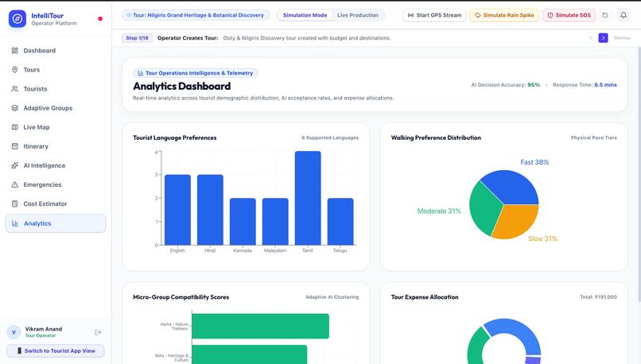The image size is (641, 364).
Task: Navigate to Live Map
Action: (x=55, y=127)
